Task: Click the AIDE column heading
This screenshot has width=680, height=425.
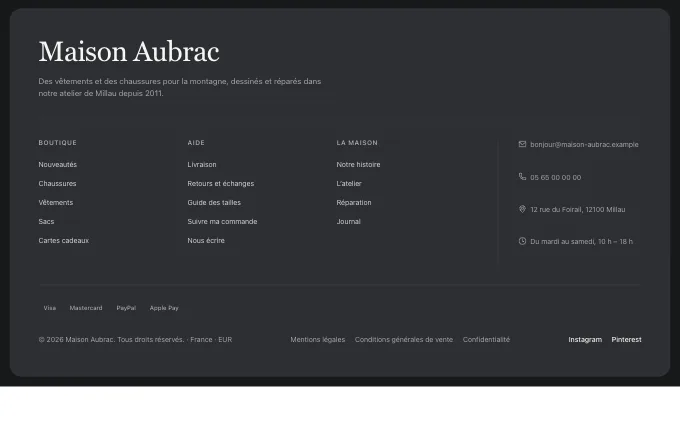Action: click(196, 143)
